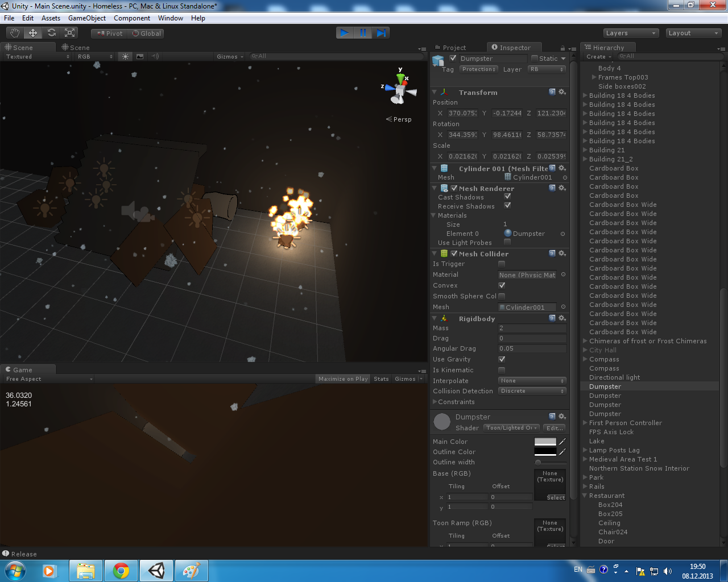Open Transform component help icon
728x582 pixels.
coord(552,92)
